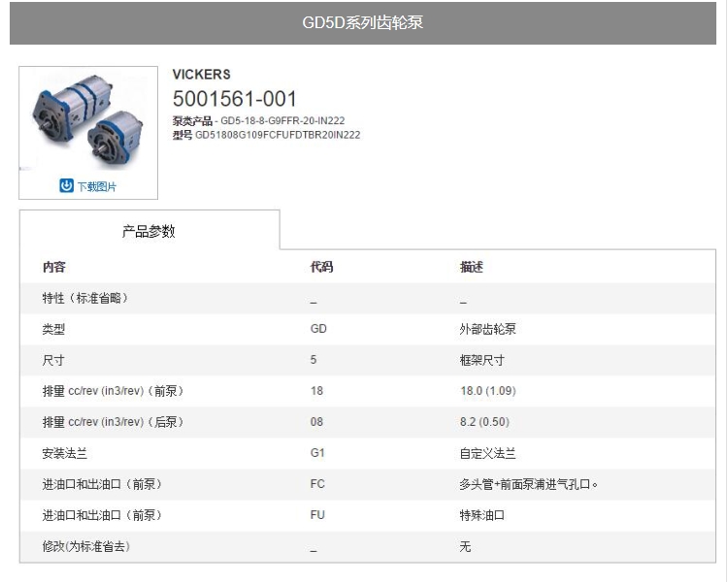
Task: Click the FU code cell
Action: (x=317, y=515)
